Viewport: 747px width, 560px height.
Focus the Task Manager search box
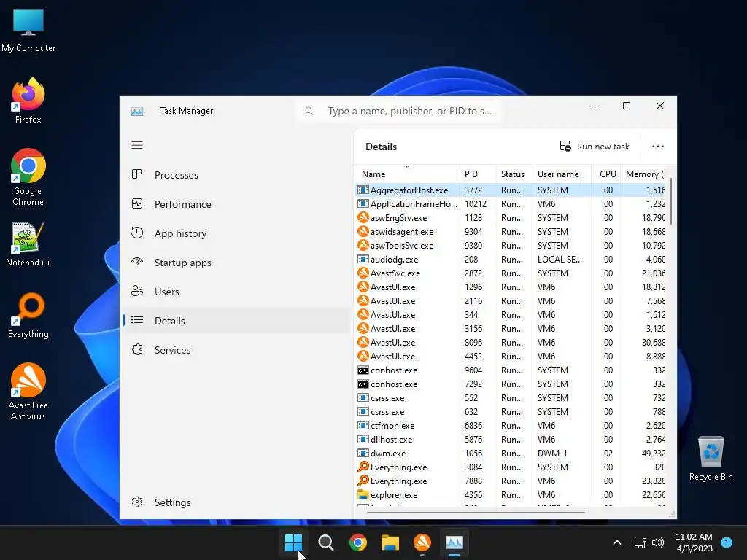399,111
